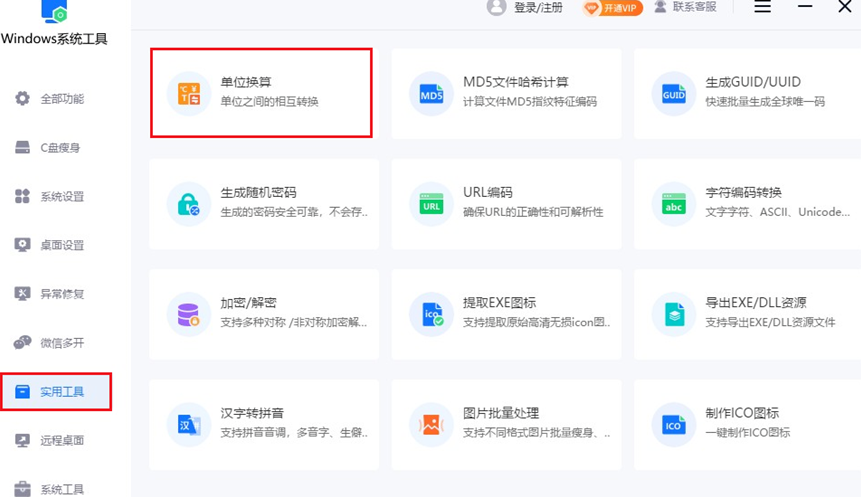Screen dimensions: 861x497
Task: Open 生成GUID/UUID tool title
Action: [753, 82]
